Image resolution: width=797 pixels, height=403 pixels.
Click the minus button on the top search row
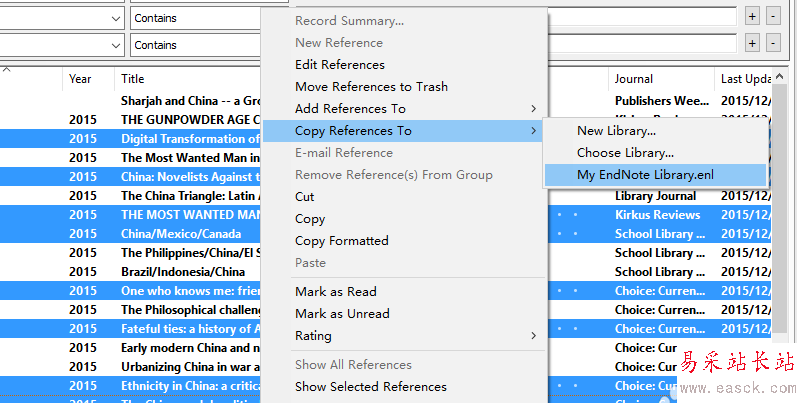pos(773,16)
